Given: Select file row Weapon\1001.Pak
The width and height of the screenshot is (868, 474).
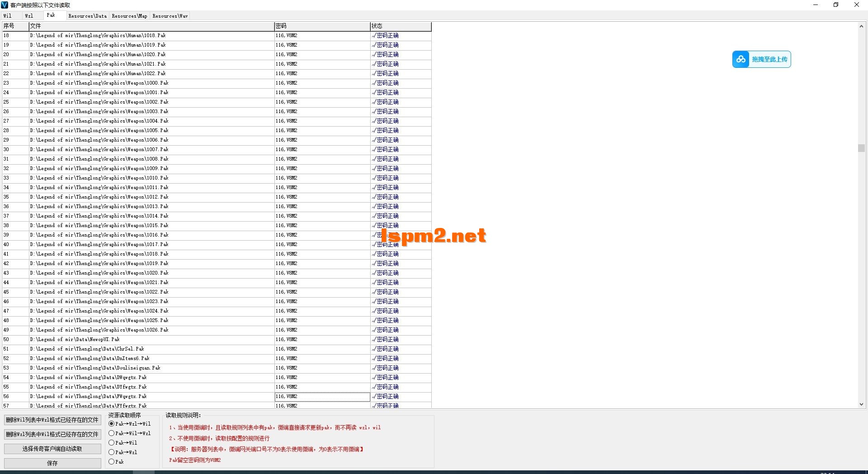Looking at the screenshot, I should (x=151, y=92).
